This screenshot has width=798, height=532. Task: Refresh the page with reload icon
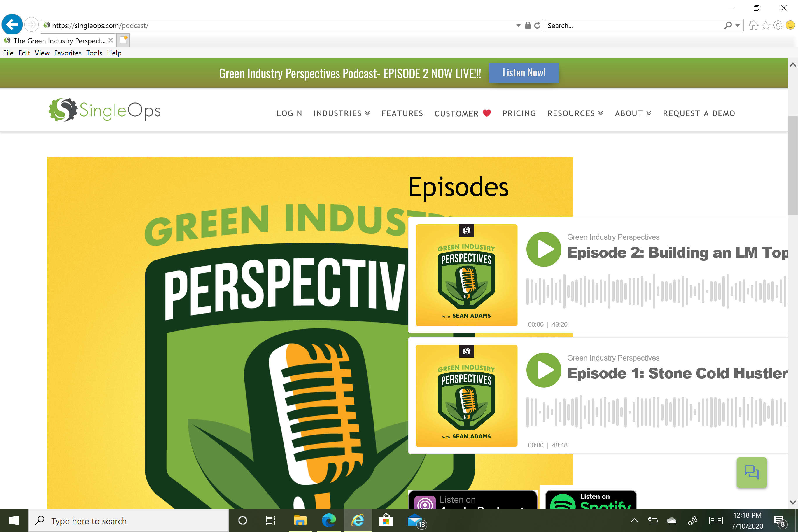537,25
